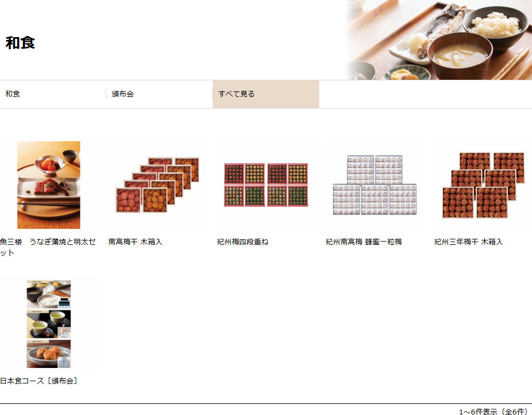Follow the 紀州梅四段重ね product name link
Viewport: 532px width, 415px height.
(243, 242)
